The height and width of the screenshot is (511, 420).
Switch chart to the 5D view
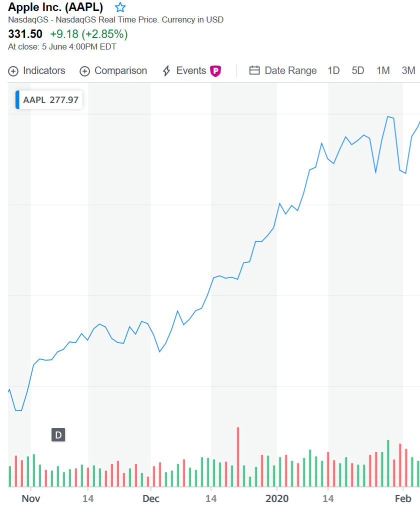(x=357, y=70)
